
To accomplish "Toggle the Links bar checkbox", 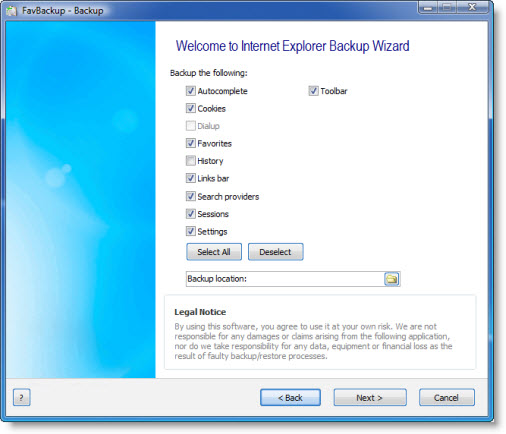I will pyautogui.click(x=190, y=178).
